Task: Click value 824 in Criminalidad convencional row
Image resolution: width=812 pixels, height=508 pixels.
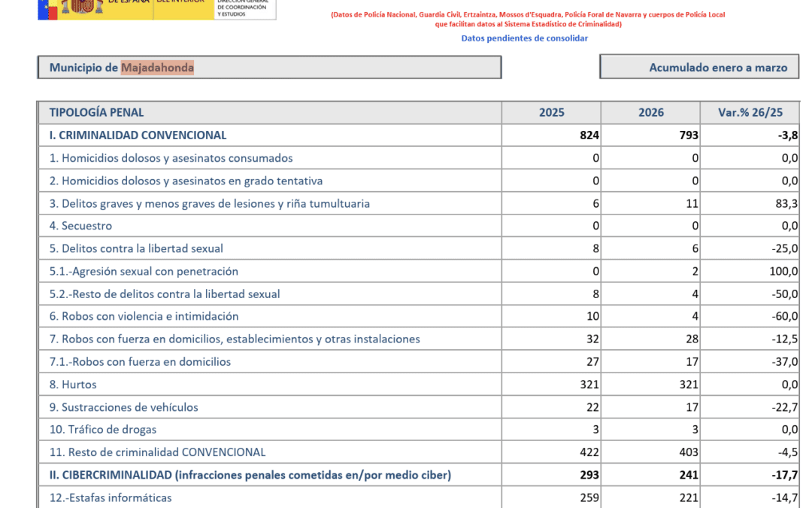Action: [589, 135]
